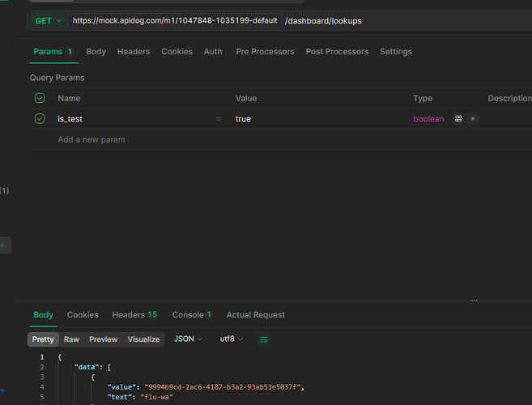Select the Raw view button
Image resolution: width=532 pixels, height=405 pixels.
click(x=71, y=339)
